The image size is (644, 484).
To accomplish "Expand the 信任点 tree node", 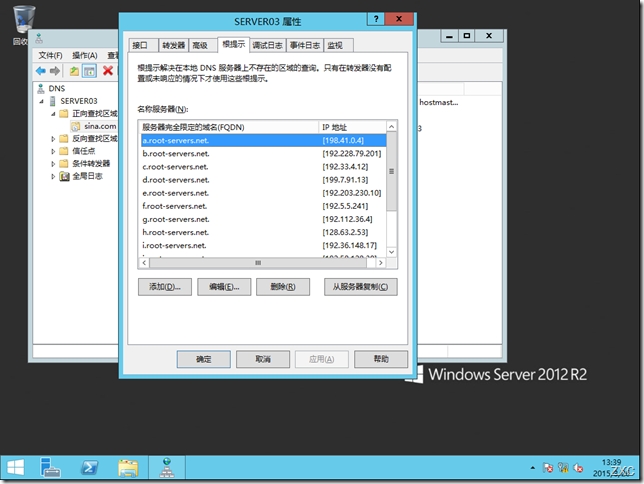I will [x=53, y=151].
